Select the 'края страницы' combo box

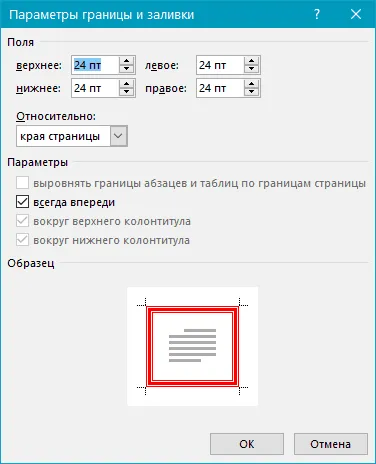72,136
